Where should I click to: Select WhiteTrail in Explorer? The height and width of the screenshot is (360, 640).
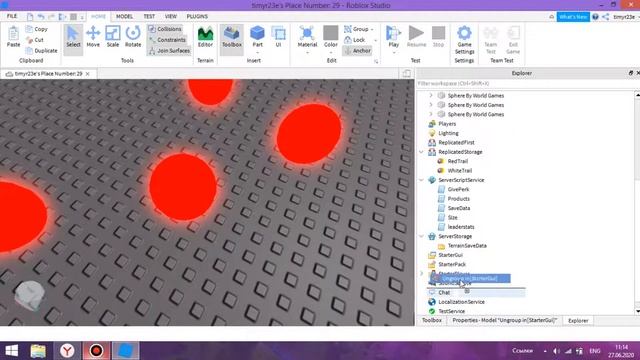click(460, 171)
